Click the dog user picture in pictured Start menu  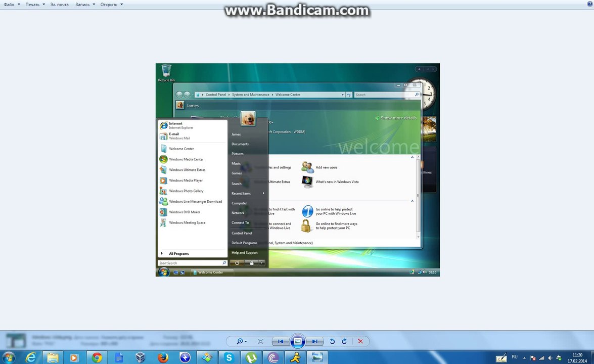(x=248, y=119)
